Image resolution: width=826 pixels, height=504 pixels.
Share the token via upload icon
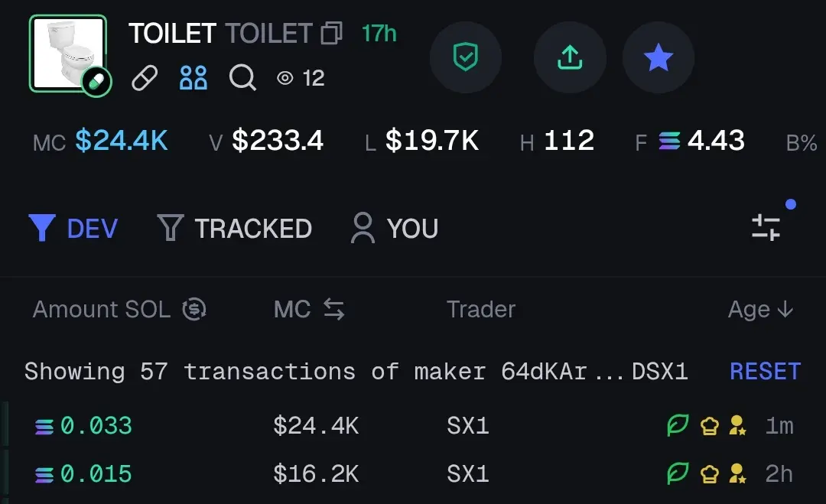(570, 57)
